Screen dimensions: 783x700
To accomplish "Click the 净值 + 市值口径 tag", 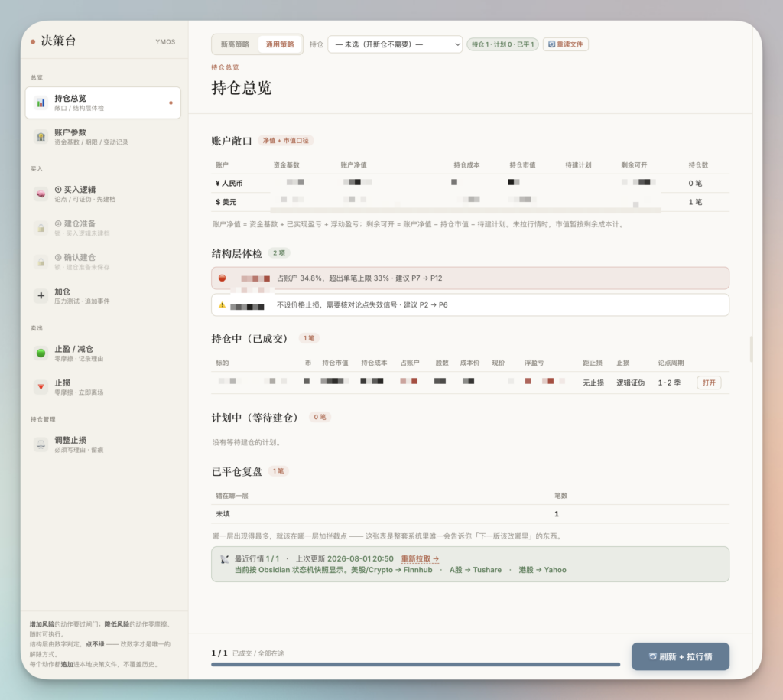I will point(286,141).
